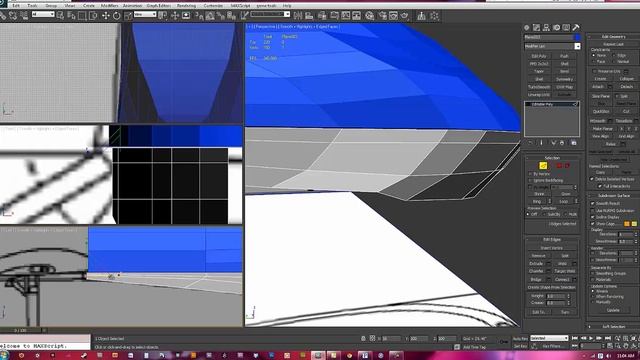
Task: Click the Target Weld button
Action: coord(565,271)
